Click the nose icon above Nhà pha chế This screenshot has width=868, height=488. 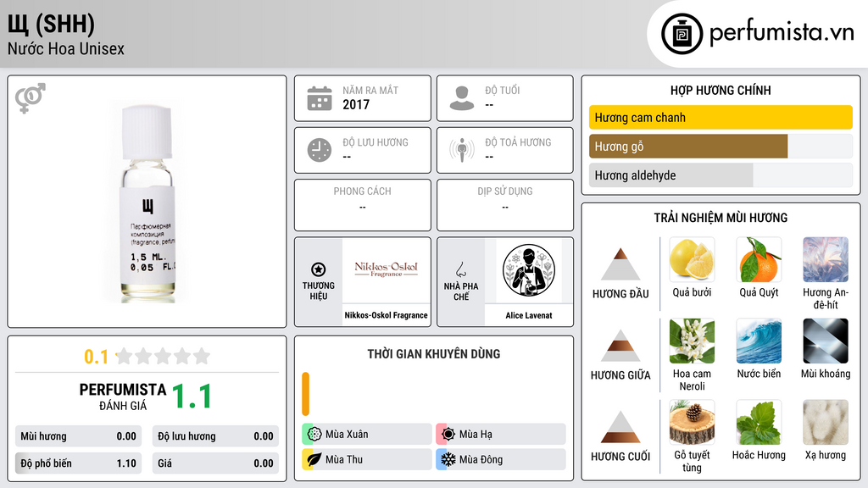click(x=460, y=269)
